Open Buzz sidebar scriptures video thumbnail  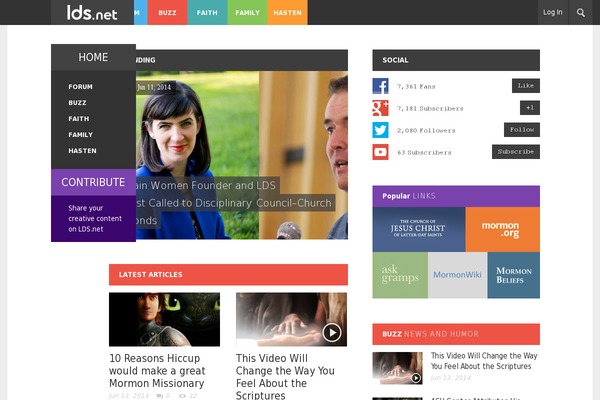398,368
